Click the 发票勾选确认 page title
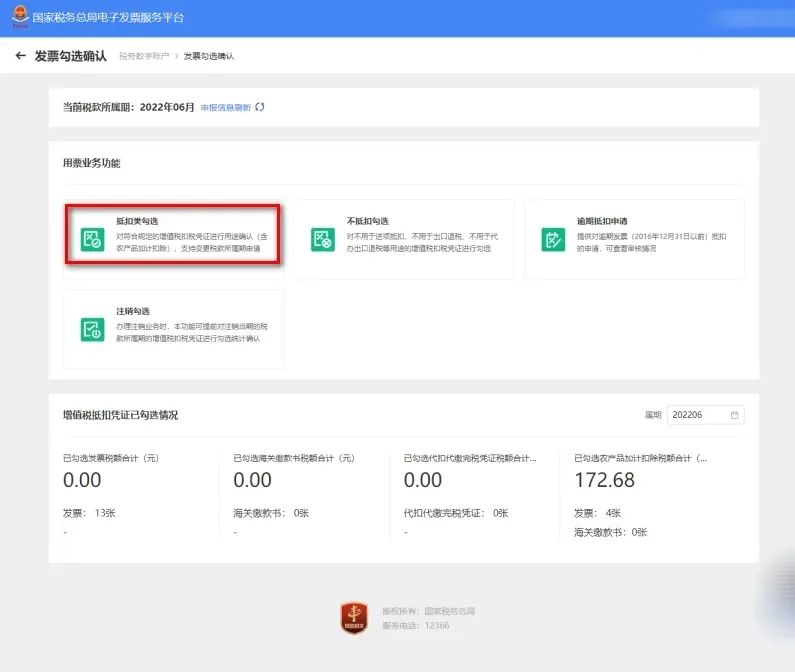Image resolution: width=795 pixels, height=672 pixels. [70, 56]
